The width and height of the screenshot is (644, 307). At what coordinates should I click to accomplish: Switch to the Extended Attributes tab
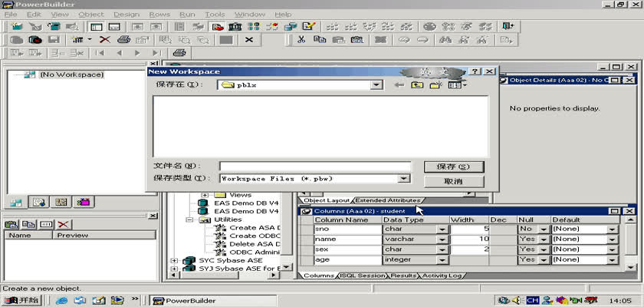coord(387,200)
